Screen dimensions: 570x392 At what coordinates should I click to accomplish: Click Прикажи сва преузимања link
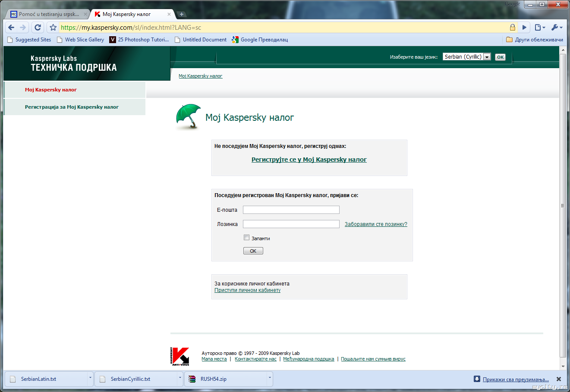516,379
